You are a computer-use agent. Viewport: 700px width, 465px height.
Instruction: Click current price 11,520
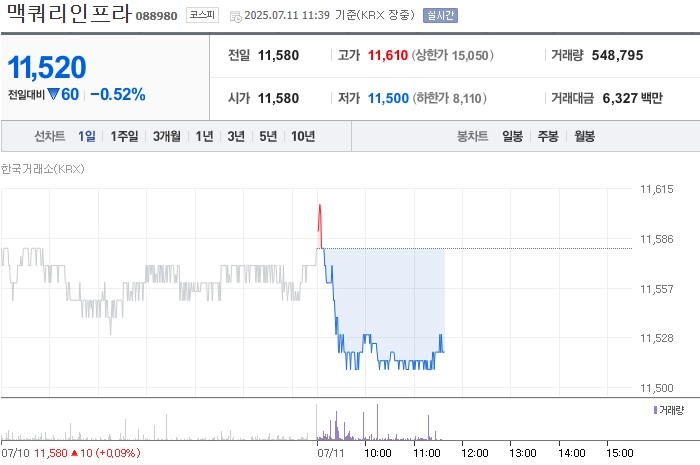tap(47, 67)
